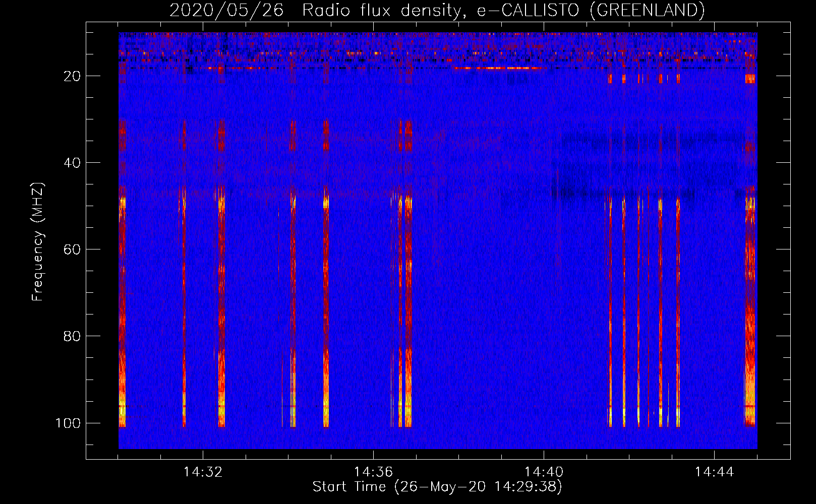This screenshot has height=504, width=816.
Task: Click the 'Frequency (MHZ)' axis label
Action: [38, 241]
